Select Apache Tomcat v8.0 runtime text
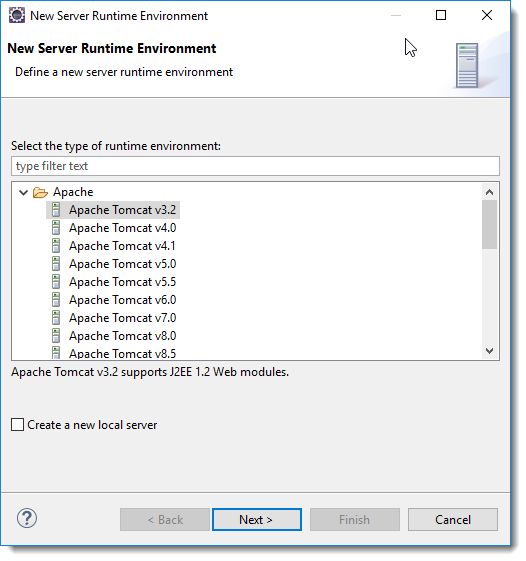The height and width of the screenshot is (561, 526). click(x=122, y=336)
